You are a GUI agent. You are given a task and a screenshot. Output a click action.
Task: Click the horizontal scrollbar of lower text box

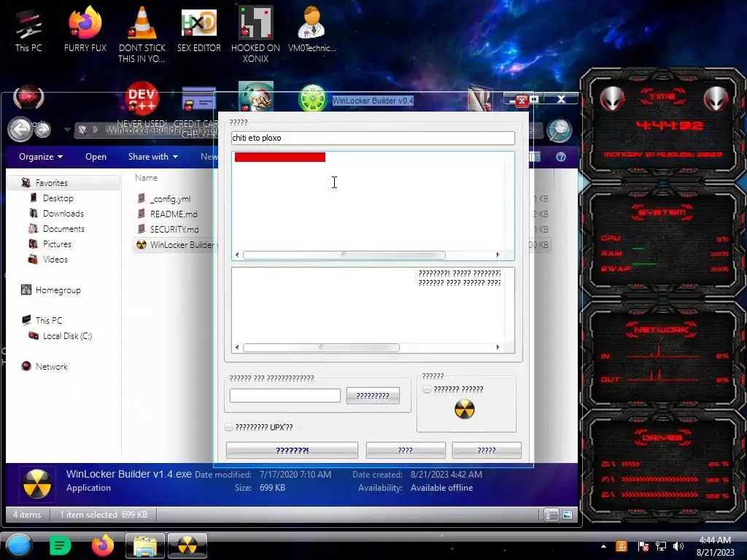(321, 348)
